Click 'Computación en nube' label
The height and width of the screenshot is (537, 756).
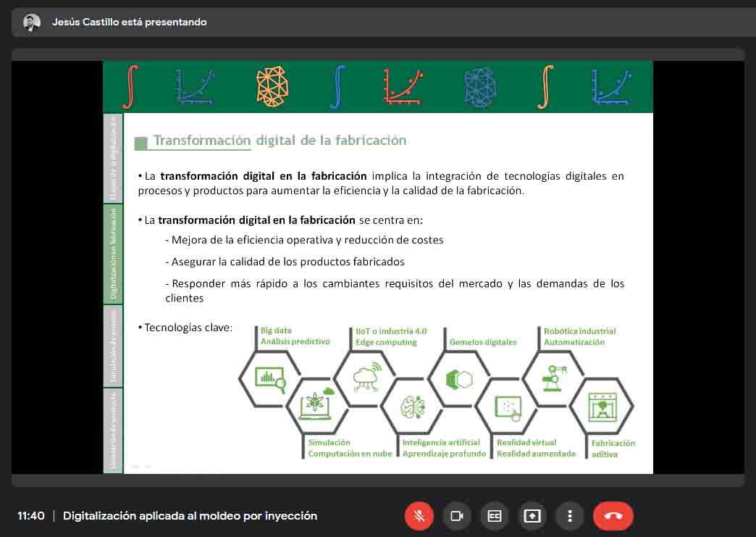click(x=350, y=454)
